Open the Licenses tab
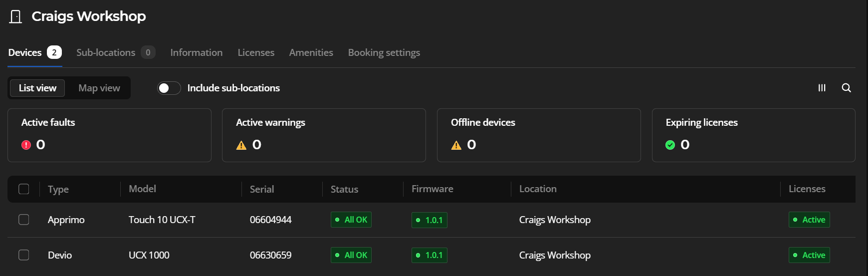868x276 pixels. 256,52
